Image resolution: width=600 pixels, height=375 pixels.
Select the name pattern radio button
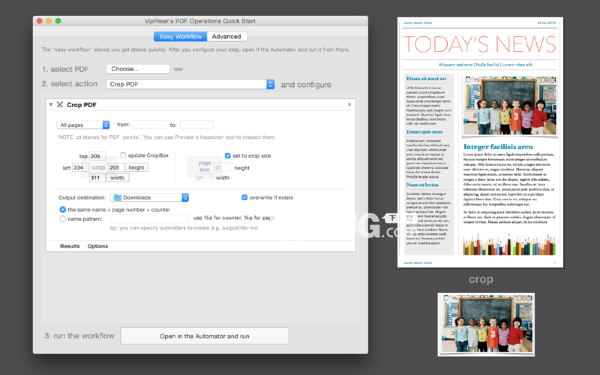click(x=62, y=219)
